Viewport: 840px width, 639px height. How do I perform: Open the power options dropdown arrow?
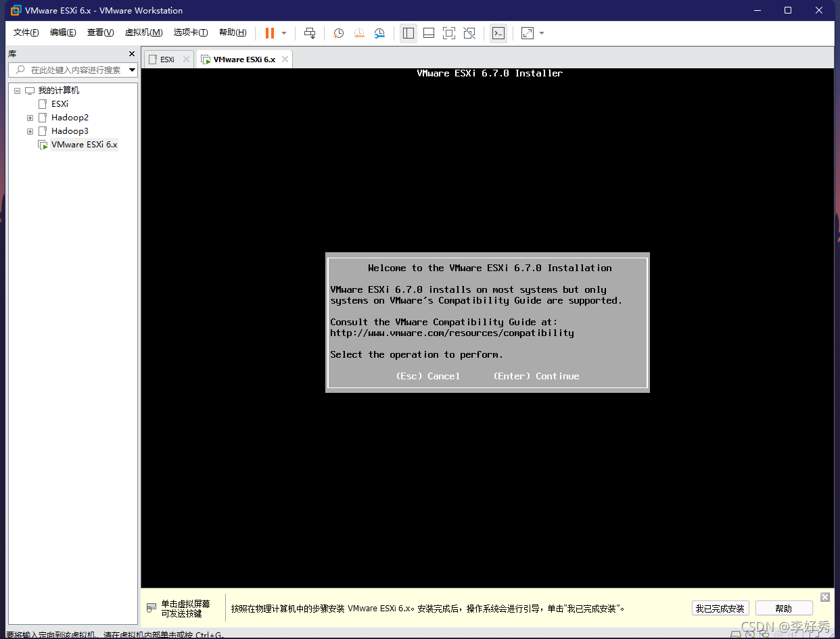(x=284, y=33)
